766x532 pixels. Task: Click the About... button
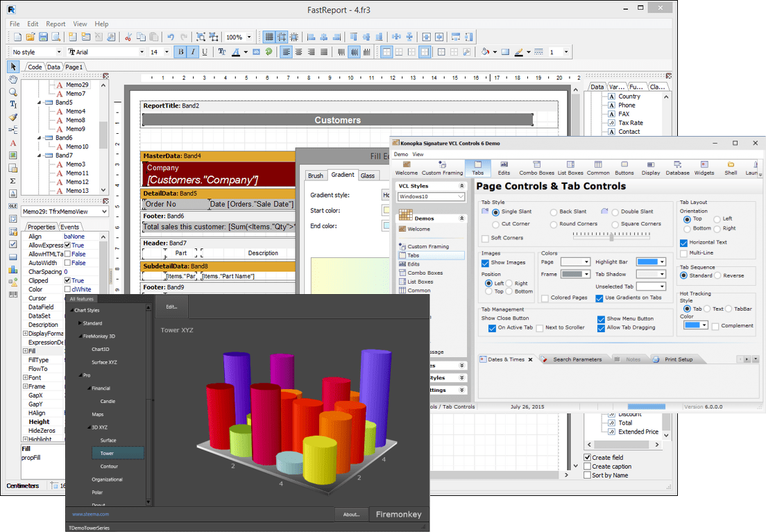(351, 514)
